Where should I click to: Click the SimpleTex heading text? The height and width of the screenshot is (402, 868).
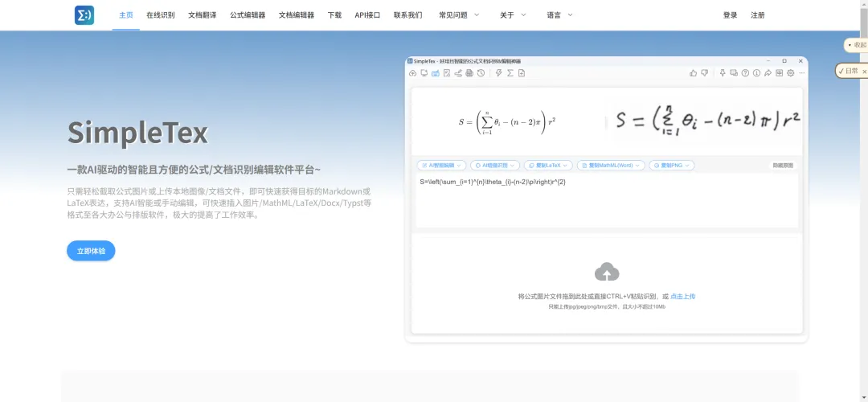tap(137, 133)
